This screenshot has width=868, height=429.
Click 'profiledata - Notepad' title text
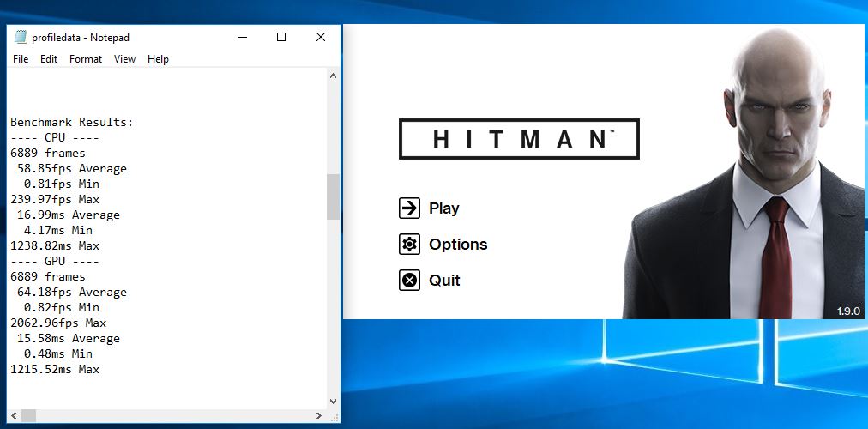(x=81, y=38)
